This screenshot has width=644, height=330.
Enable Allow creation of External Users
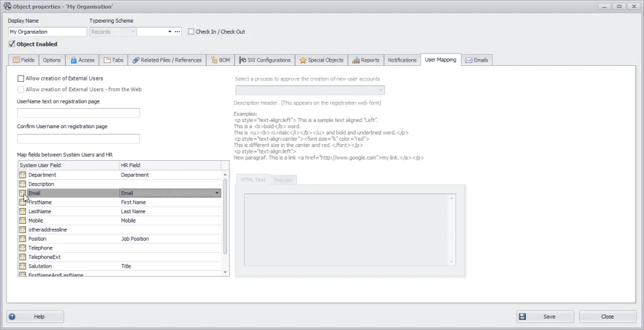[21, 79]
